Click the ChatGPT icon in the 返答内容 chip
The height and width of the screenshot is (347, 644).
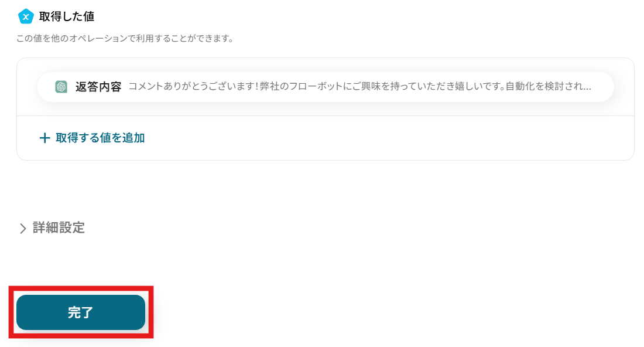pyautogui.click(x=61, y=87)
